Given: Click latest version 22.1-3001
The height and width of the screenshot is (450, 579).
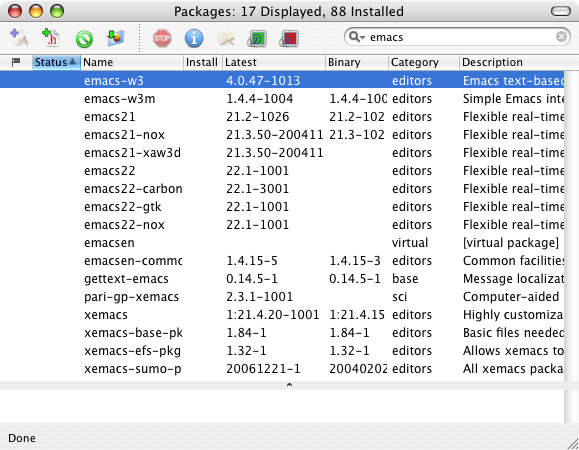Looking at the screenshot, I should pos(258,189).
